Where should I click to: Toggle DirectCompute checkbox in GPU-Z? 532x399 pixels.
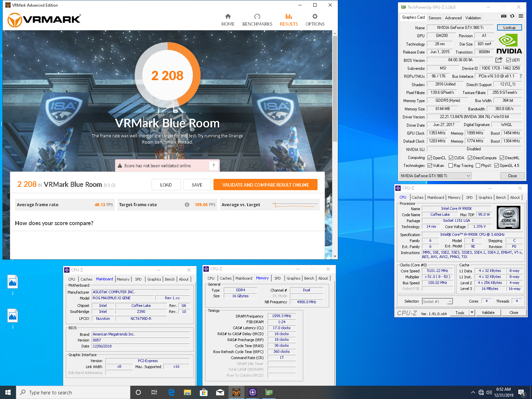(470, 158)
